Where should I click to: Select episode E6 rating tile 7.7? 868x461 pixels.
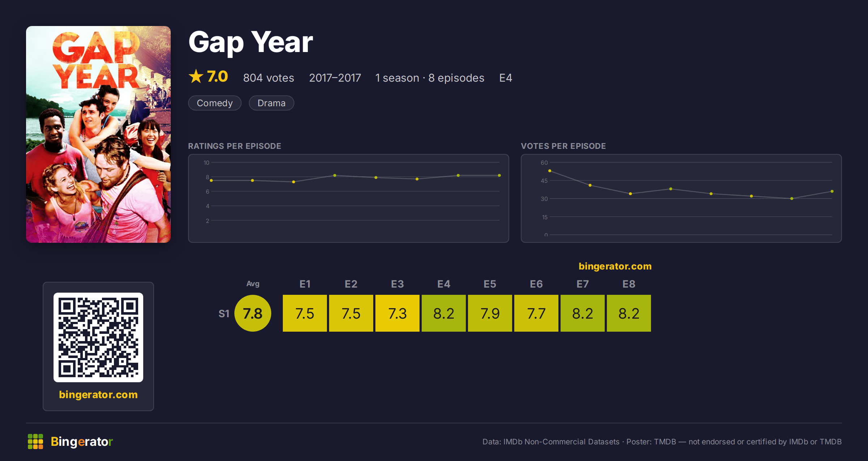(536, 313)
